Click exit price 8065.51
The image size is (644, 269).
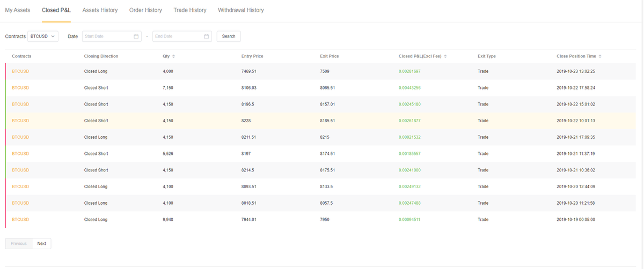[328, 88]
